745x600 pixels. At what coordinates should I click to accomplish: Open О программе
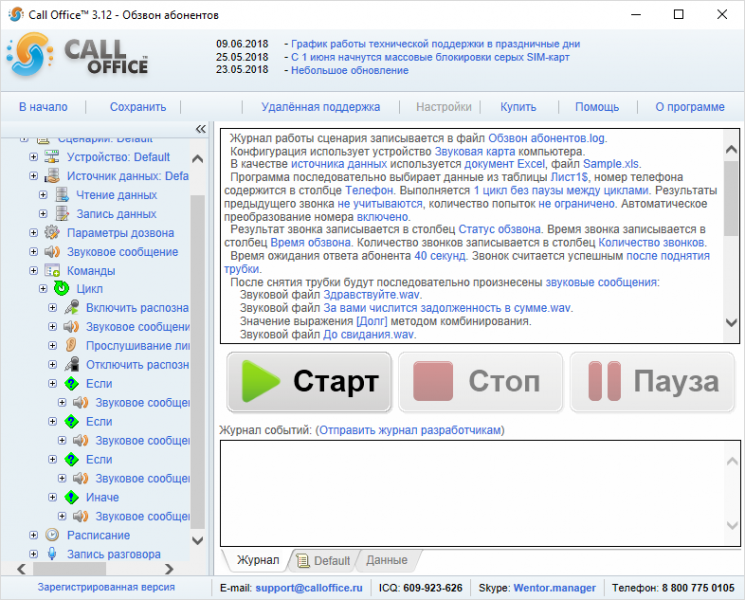(x=690, y=107)
